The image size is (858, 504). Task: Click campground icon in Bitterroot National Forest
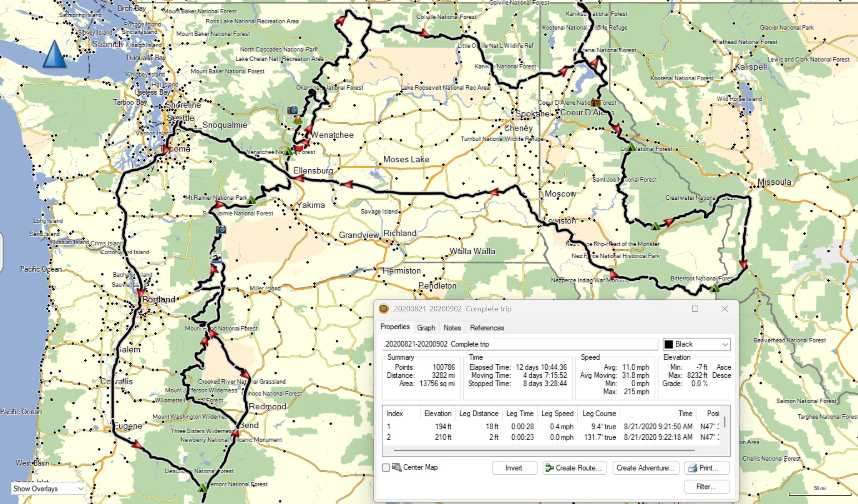click(x=715, y=288)
